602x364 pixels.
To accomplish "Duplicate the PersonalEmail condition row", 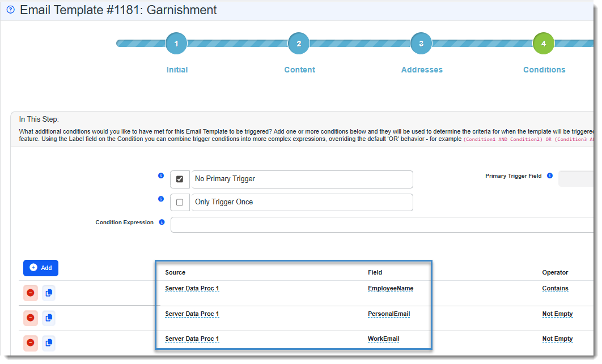I will 49,318.
